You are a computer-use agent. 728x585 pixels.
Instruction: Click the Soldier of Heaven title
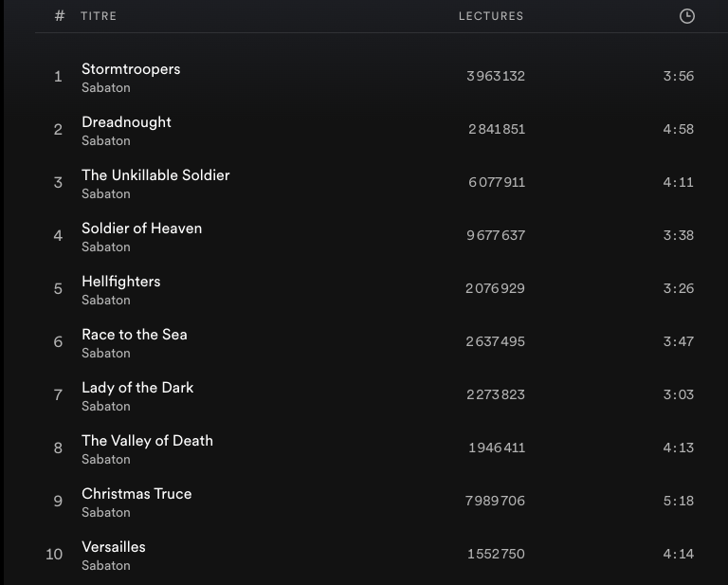pyautogui.click(x=141, y=229)
